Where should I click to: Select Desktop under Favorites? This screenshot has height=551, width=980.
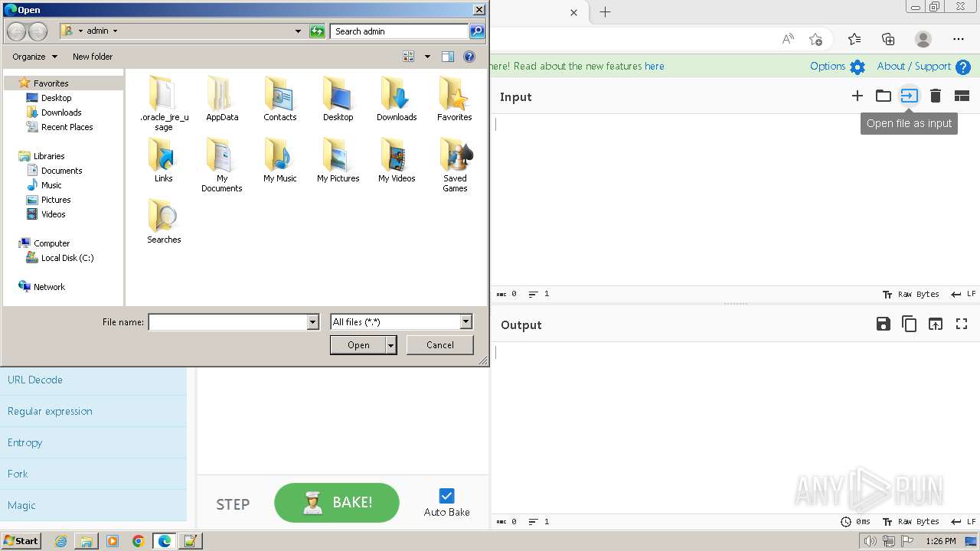[x=49, y=98]
